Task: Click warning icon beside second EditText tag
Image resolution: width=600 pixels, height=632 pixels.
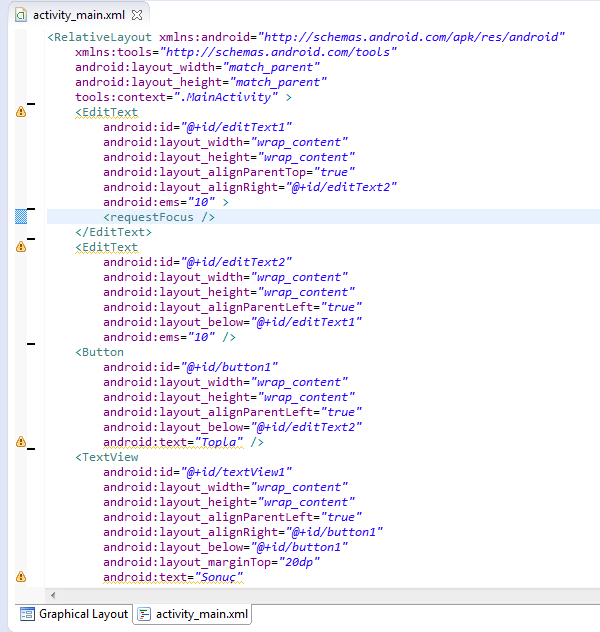Action: pyautogui.click(x=21, y=246)
